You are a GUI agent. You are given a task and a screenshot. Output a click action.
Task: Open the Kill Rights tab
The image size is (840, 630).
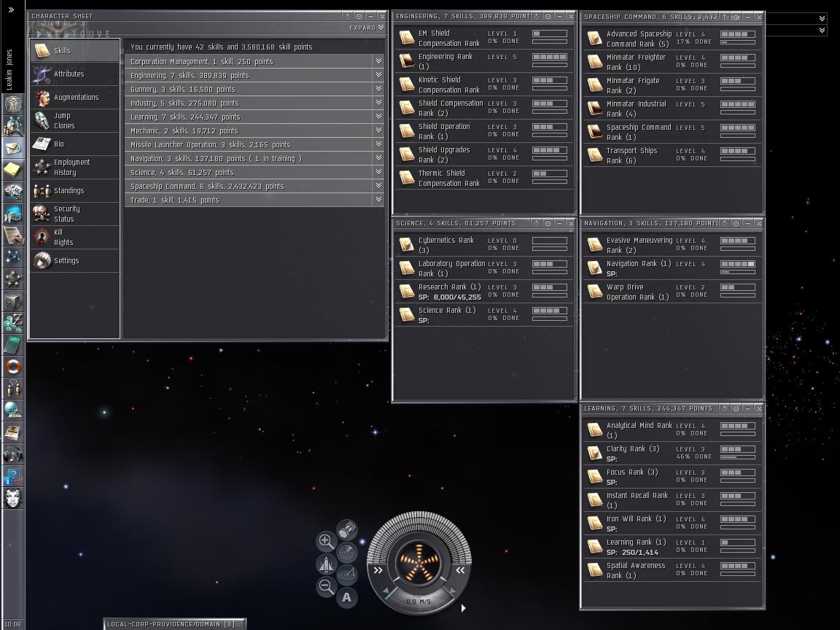click(75, 237)
